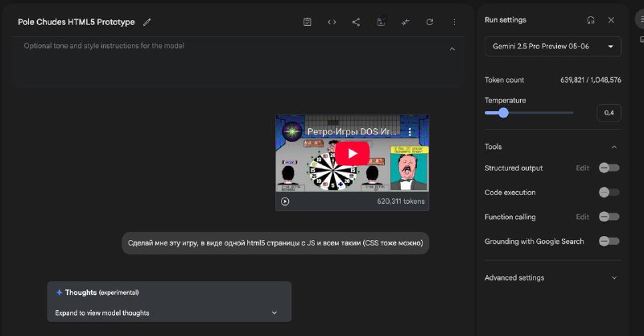Expand Advanced settings
The image size is (644, 336).
[x=614, y=278]
